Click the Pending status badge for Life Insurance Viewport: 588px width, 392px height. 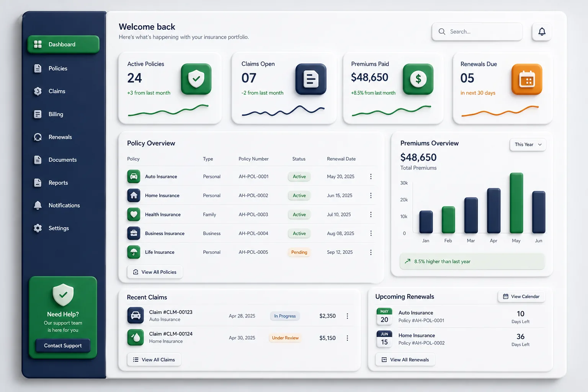(x=299, y=252)
